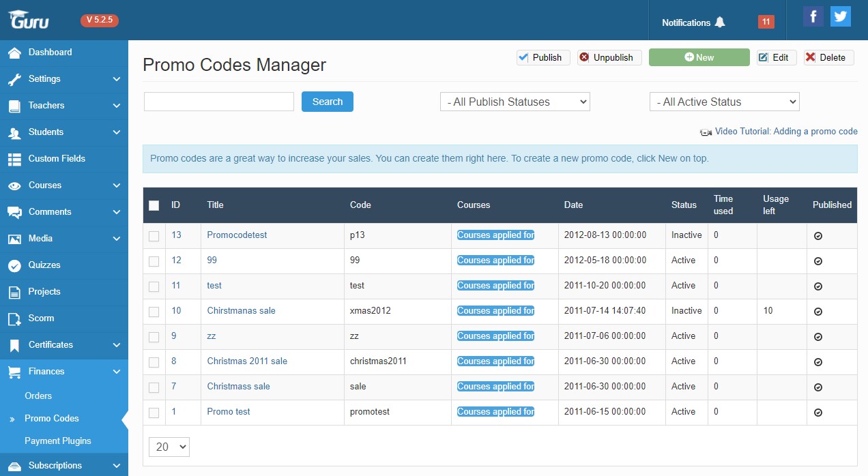This screenshot has height=476, width=868.
Task: Click the Delete button
Action: (828, 57)
